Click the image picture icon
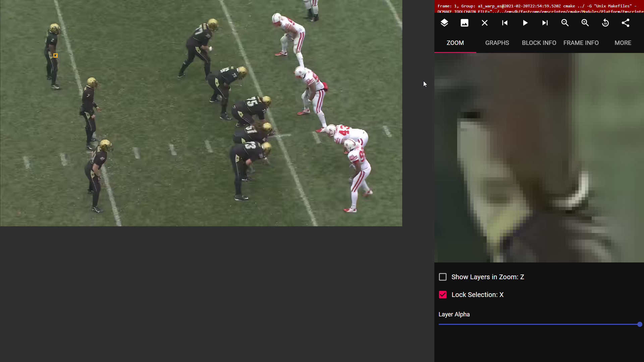The image size is (644, 362). point(464,23)
